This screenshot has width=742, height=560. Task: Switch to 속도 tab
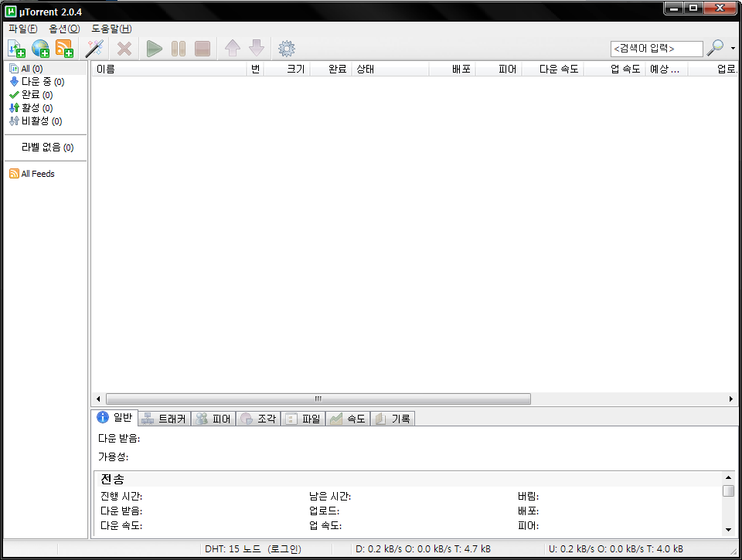pos(348,419)
